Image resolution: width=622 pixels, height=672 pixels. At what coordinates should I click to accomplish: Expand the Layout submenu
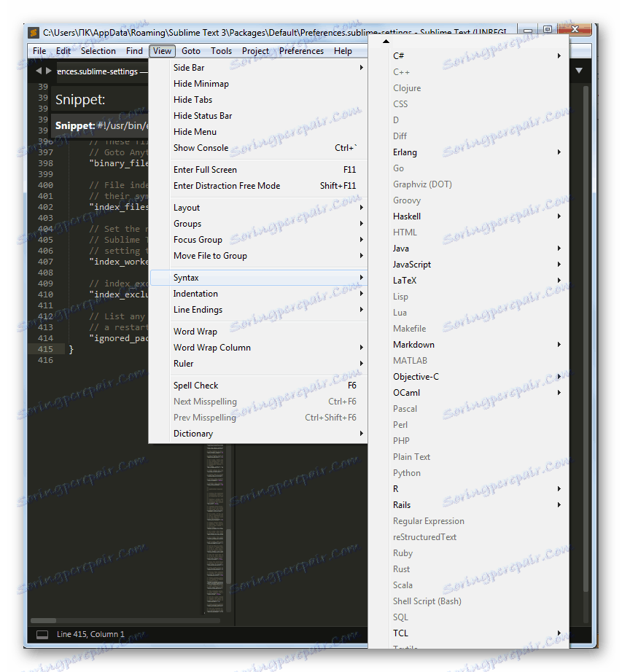coord(186,207)
